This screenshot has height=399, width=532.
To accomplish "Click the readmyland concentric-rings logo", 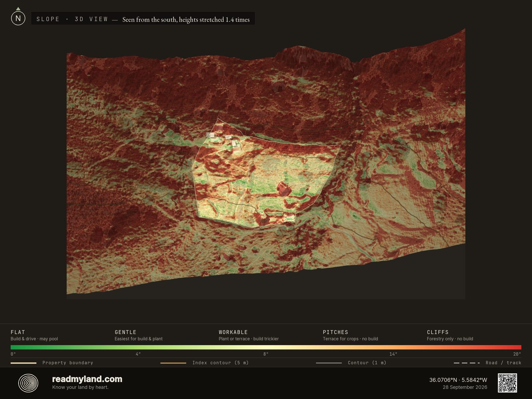I will (28, 383).
